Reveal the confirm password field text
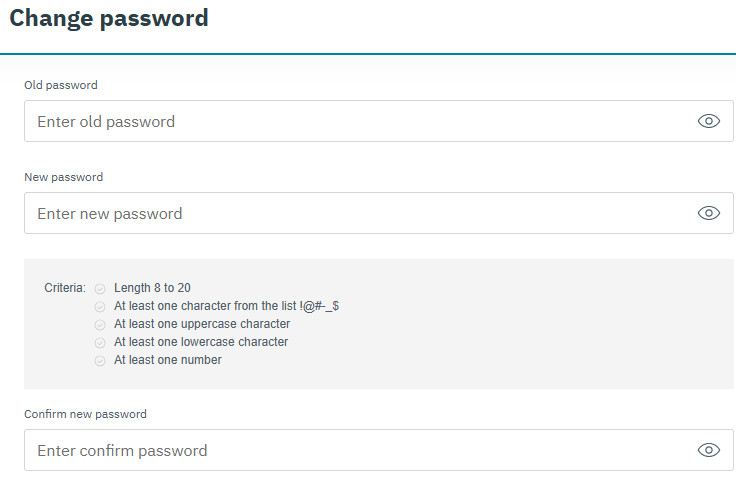736x477 pixels. coord(708,450)
